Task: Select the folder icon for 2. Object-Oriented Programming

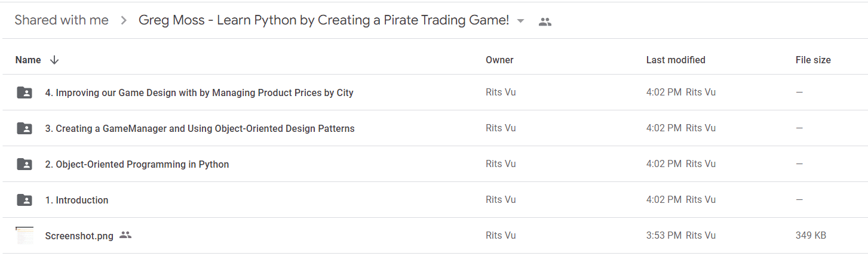Action: click(x=24, y=164)
